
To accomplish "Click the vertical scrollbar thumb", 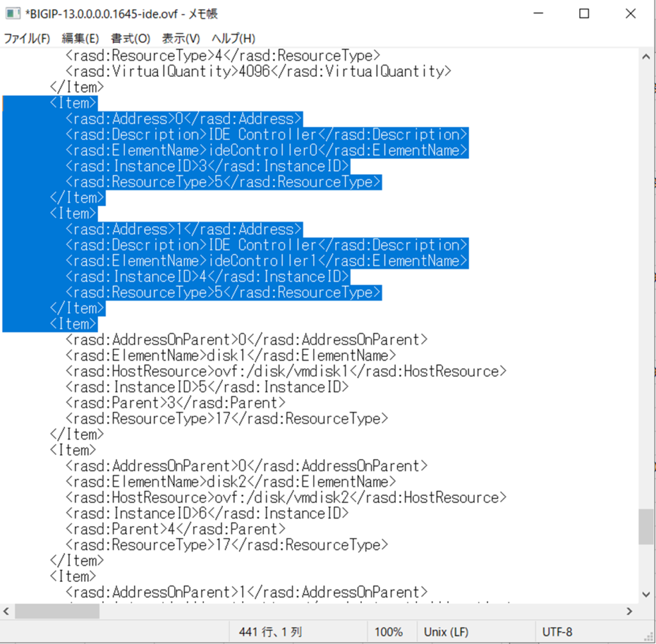I will (x=646, y=526).
